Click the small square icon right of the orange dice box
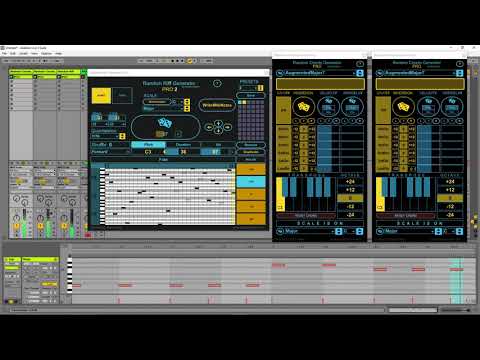Image resolution: width=480 pixels, height=360 pixels. point(179,134)
